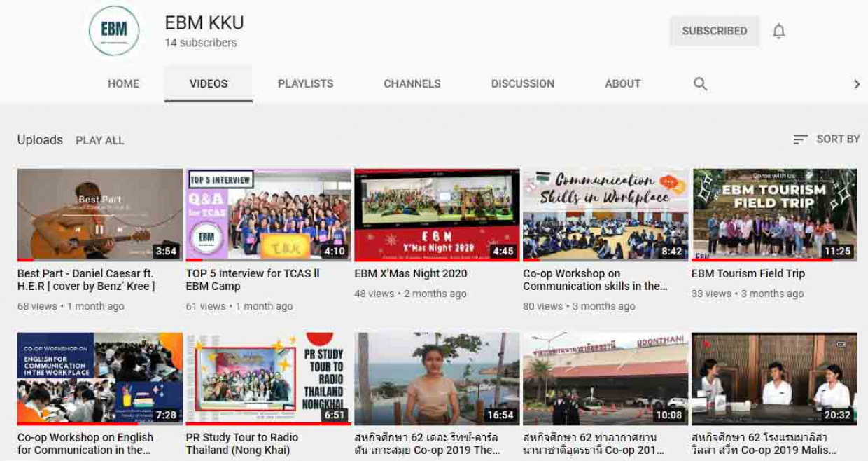
Task: Open Communication Skills in Workplace thumbnail
Action: tap(605, 214)
